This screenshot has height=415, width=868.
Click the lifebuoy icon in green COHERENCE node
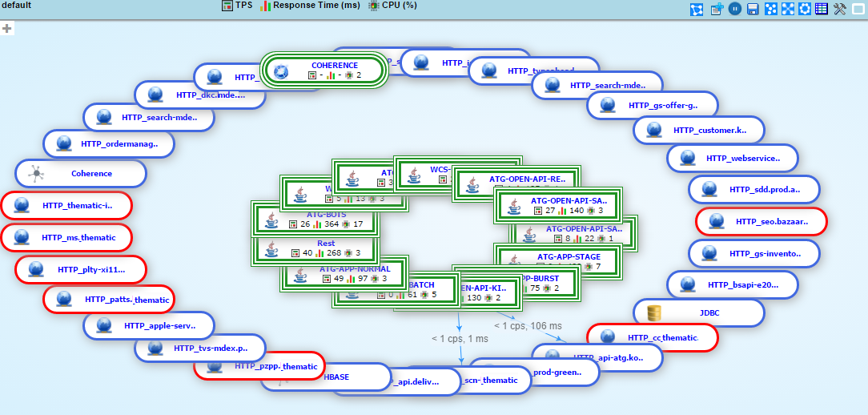pyautogui.click(x=282, y=71)
